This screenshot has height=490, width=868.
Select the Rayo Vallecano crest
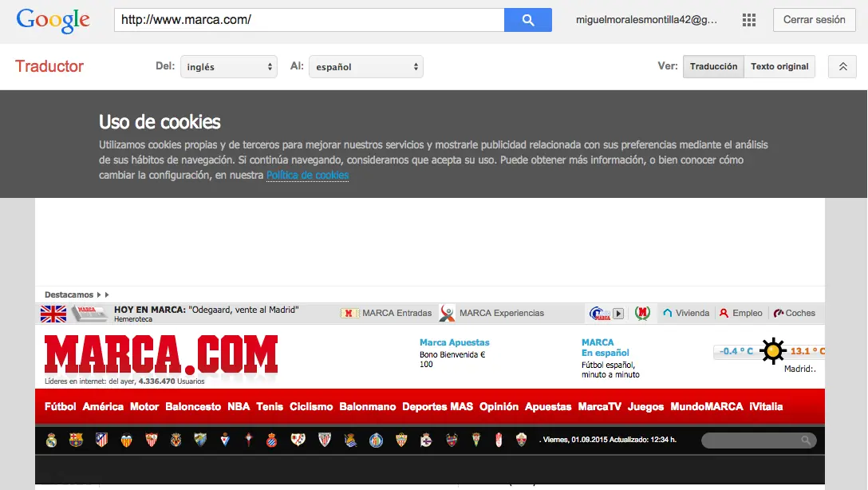coord(298,440)
